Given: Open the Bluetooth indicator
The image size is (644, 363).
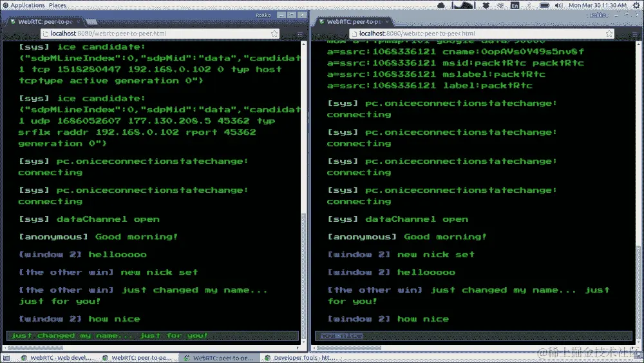Looking at the screenshot, I should (x=529, y=5).
